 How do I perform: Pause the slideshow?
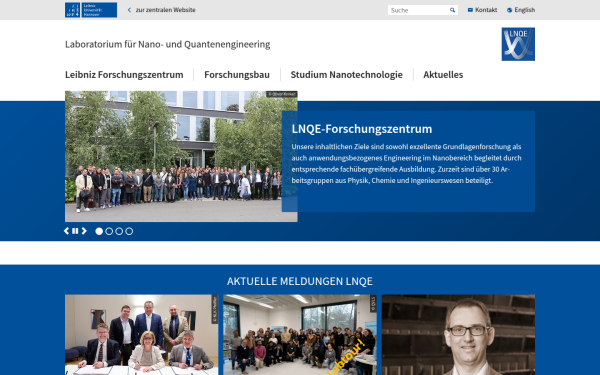coord(75,231)
